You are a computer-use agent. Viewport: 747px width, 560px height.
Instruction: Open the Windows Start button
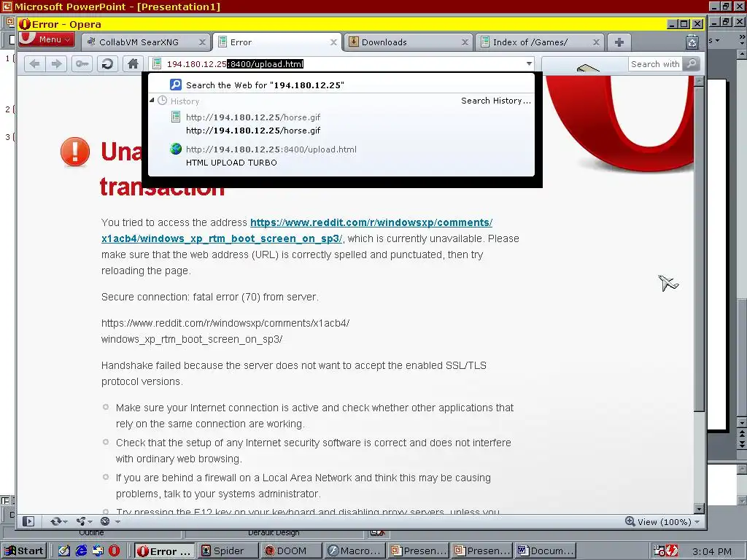(24, 551)
